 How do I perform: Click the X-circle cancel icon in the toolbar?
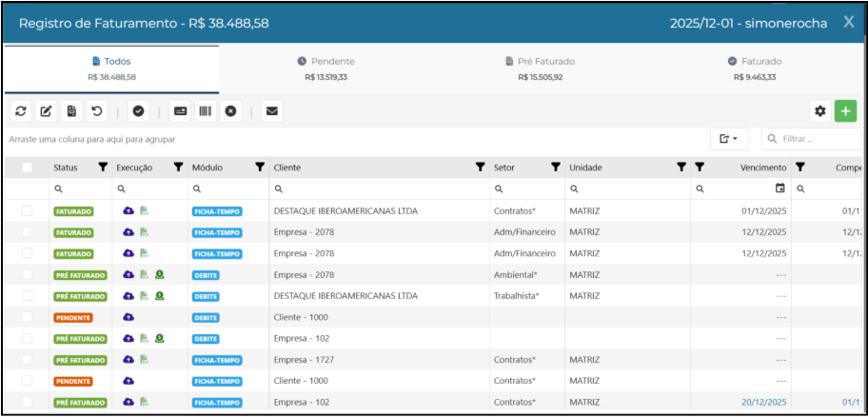pyautogui.click(x=231, y=111)
